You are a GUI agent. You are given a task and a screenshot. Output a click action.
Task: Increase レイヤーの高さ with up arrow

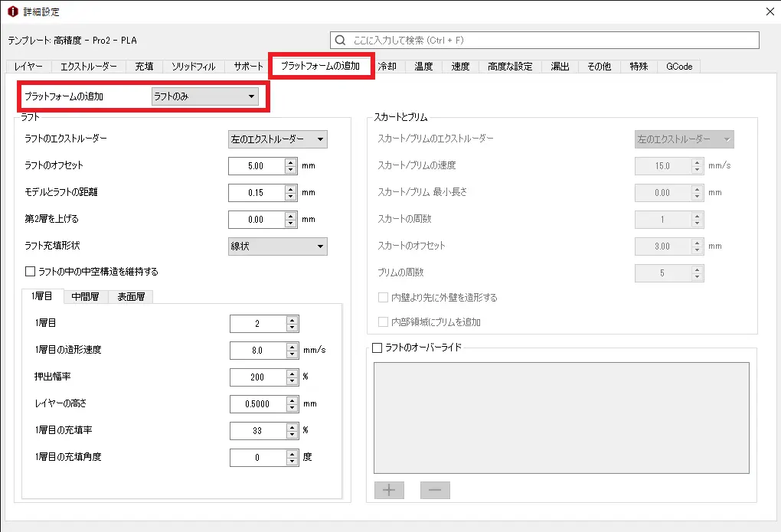pos(292,400)
